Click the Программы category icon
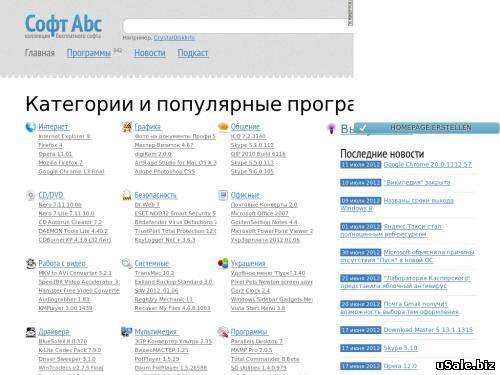Viewport: 500px width, 375px height. click(x=223, y=332)
